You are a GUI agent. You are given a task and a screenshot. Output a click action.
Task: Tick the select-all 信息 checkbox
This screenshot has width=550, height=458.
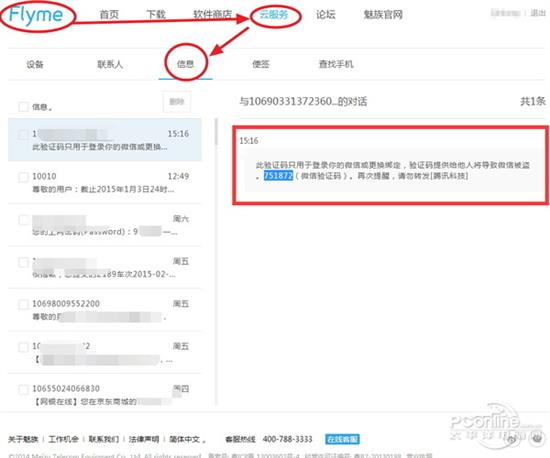(x=23, y=107)
